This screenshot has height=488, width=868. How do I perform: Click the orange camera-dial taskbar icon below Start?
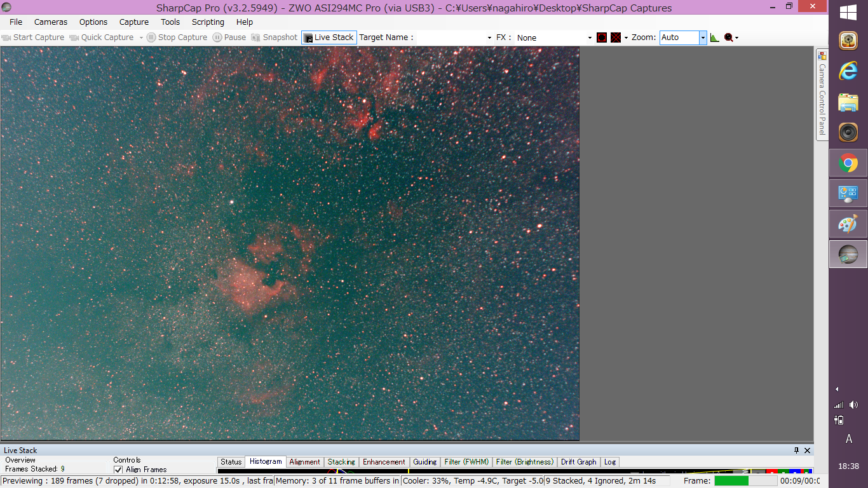[848, 41]
